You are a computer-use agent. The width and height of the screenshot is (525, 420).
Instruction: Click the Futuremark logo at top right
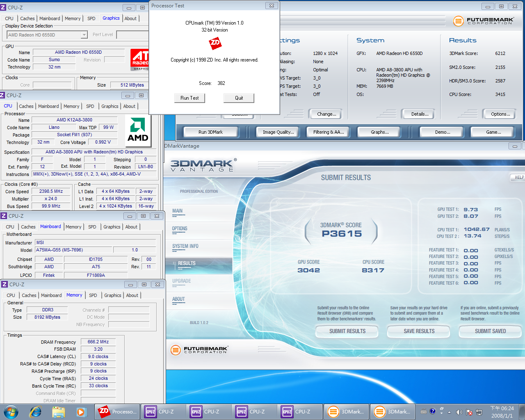484,21
